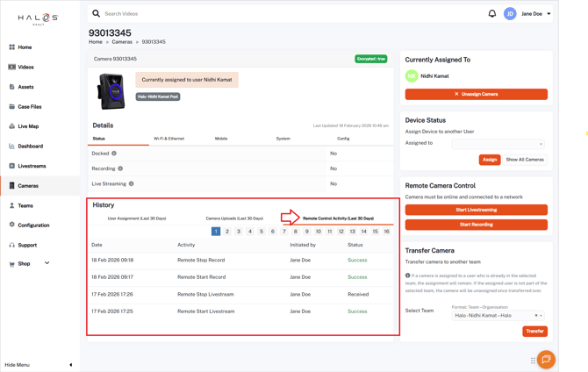Switch to the Wi-Fi & Ethernet tab

(169, 139)
